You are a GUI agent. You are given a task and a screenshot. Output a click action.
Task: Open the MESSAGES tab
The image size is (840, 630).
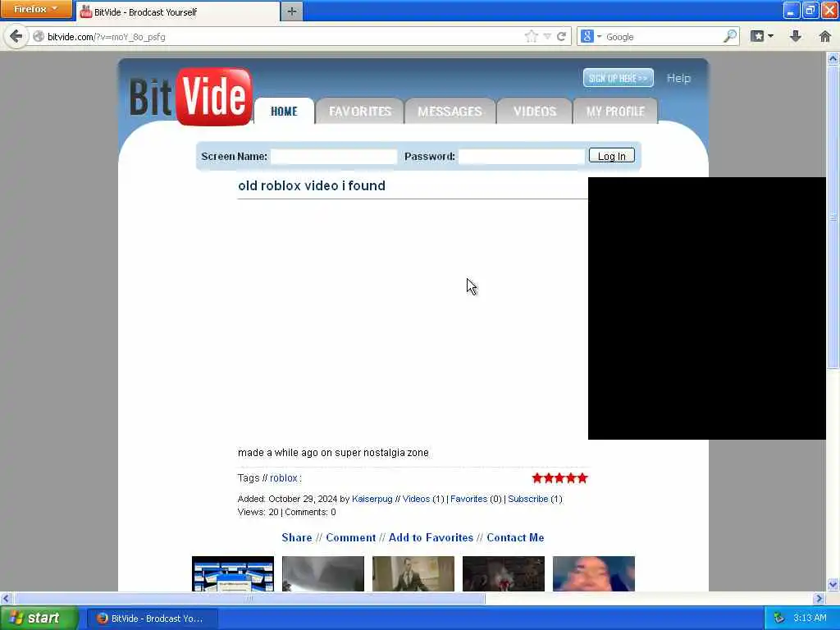pyautogui.click(x=450, y=112)
